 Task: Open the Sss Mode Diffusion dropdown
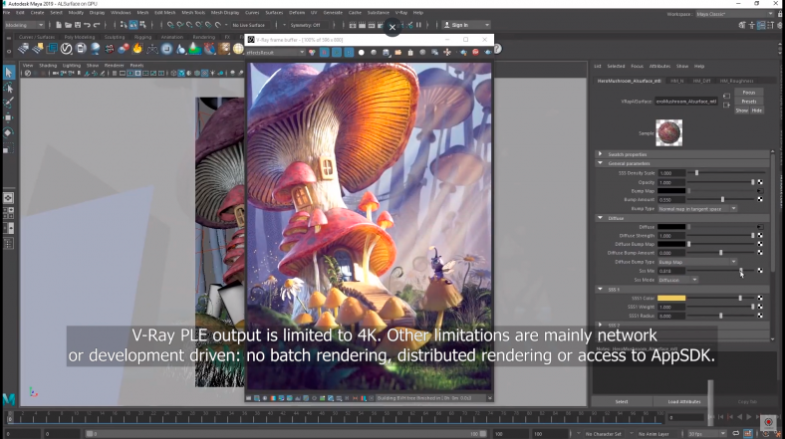(x=677, y=280)
